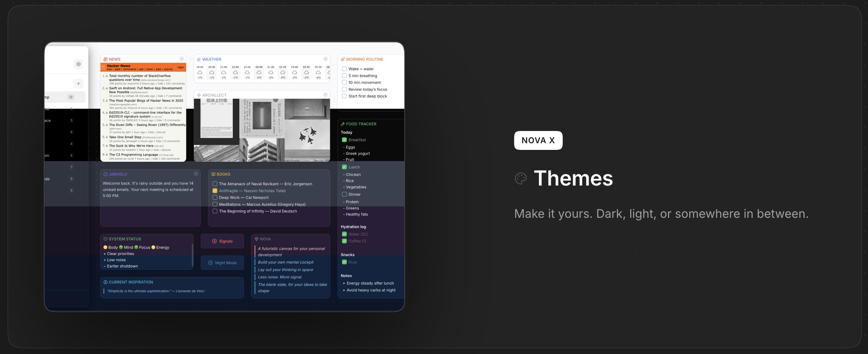Select 'jobs' in the Hacker News nav
Screen dimensions: 868x354
click(158, 69)
